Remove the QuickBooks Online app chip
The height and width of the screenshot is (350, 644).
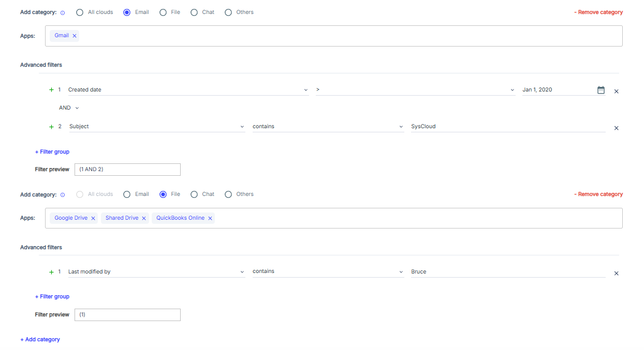[210, 218]
